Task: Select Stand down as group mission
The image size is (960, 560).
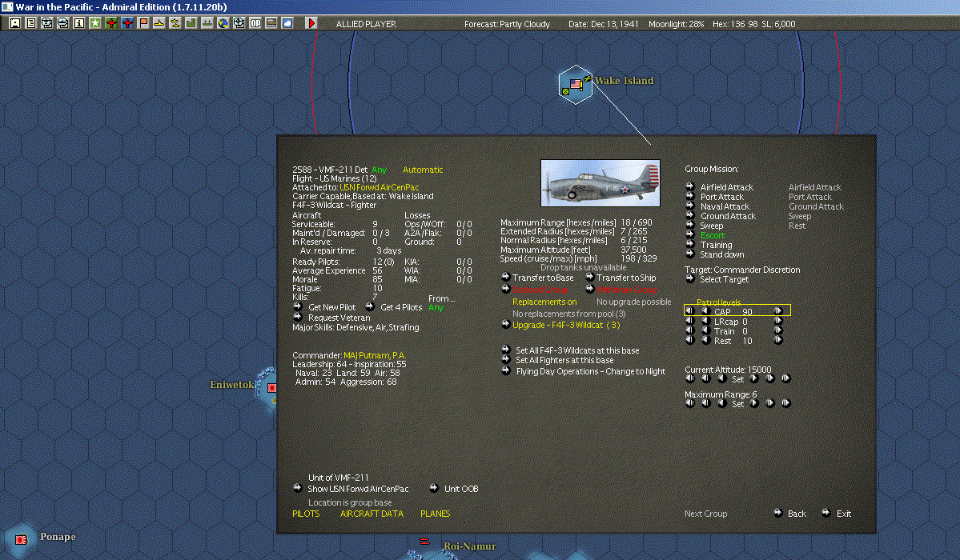Action: [x=722, y=254]
